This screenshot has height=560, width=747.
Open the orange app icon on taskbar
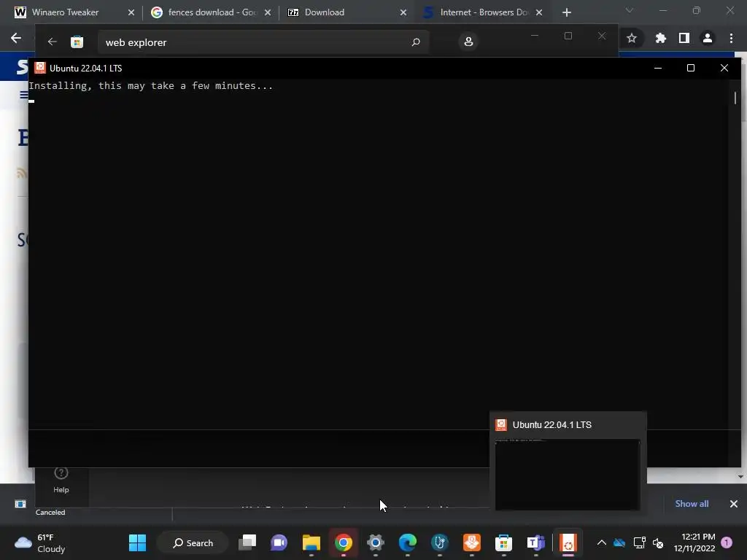click(472, 542)
